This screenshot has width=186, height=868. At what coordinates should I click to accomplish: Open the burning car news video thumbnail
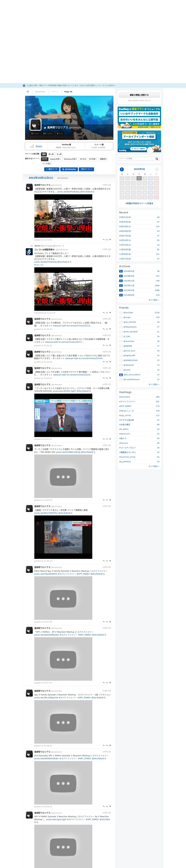pos(63,537)
